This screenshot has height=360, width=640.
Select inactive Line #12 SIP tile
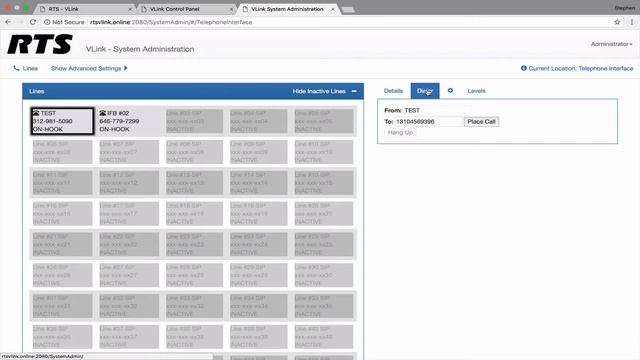[129, 183]
